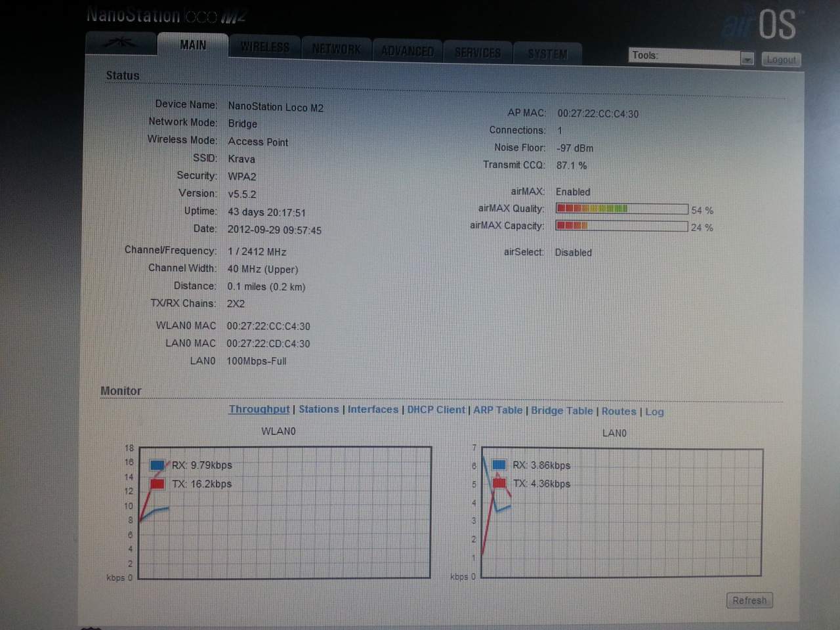Open the DHCP Client link
Viewport: 840px width, 630px height.
pyautogui.click(x=436, y=409)
